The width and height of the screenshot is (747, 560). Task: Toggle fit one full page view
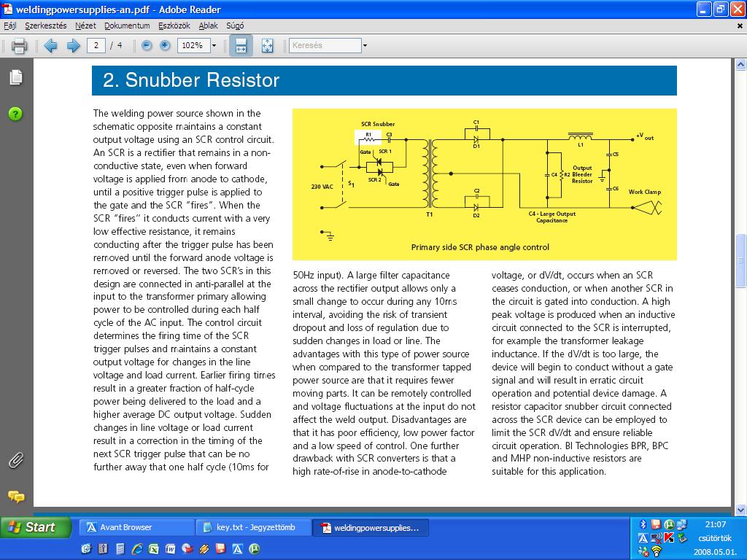click(x=267, y=46)
